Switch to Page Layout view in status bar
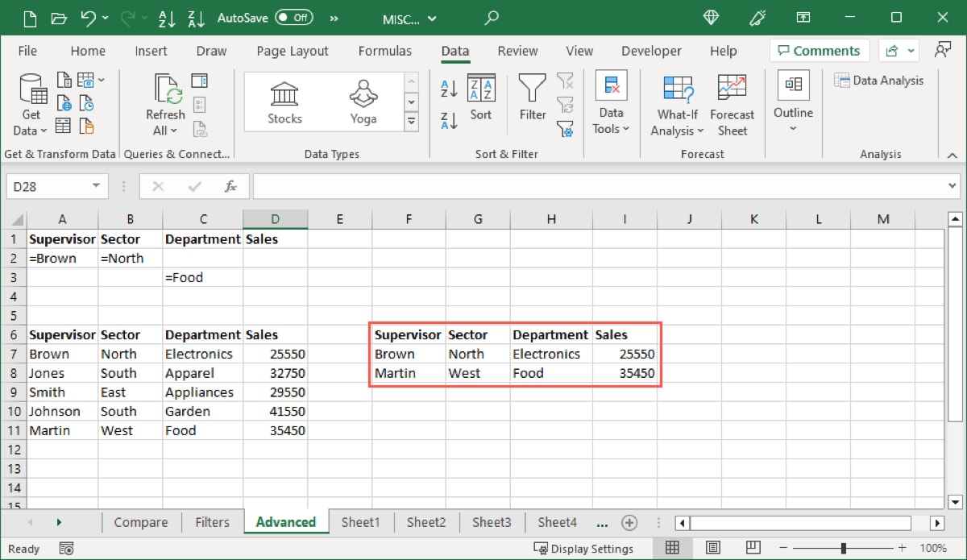 coord(713,548)
